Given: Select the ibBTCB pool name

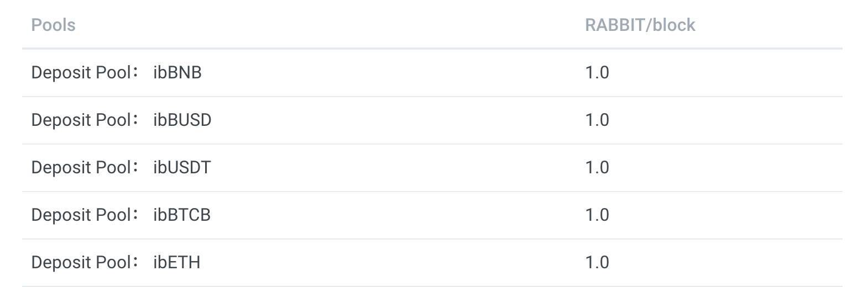Looking at the screenshot, I should [x=182, y=215].
